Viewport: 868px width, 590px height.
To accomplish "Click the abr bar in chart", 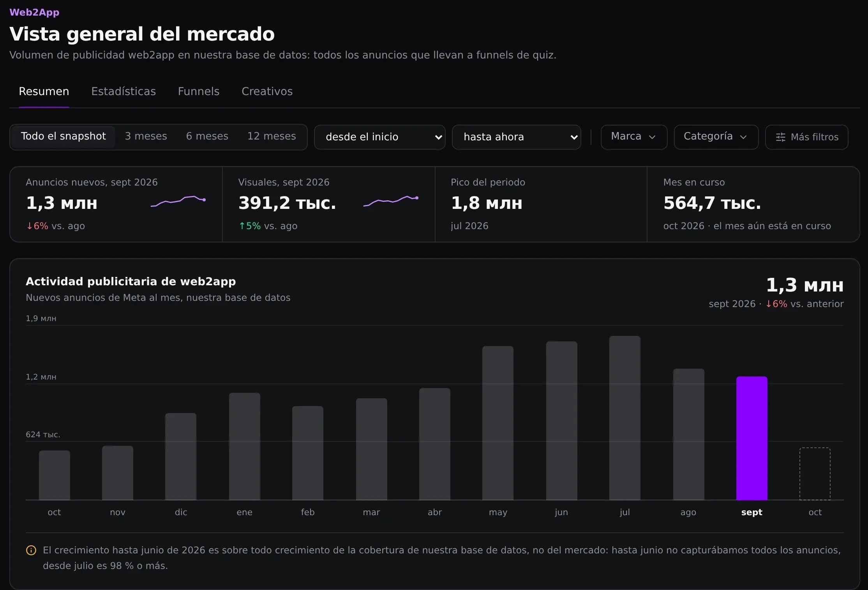I will [434, 444].
